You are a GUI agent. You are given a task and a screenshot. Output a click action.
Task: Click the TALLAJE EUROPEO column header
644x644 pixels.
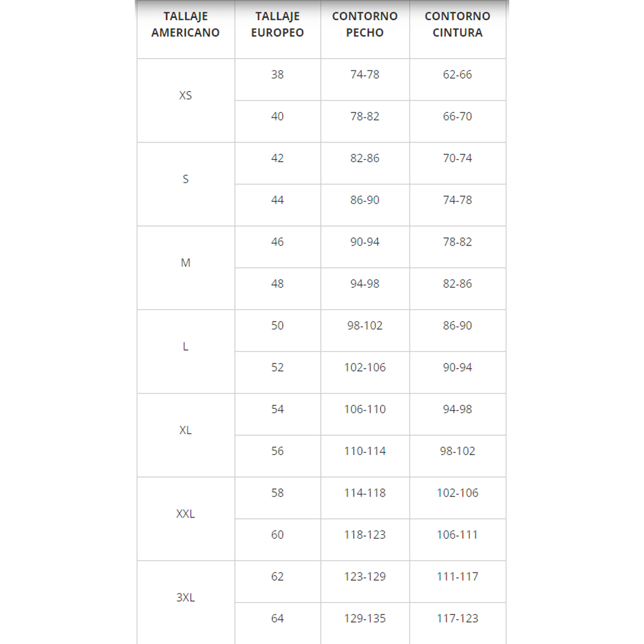[277, 24]
